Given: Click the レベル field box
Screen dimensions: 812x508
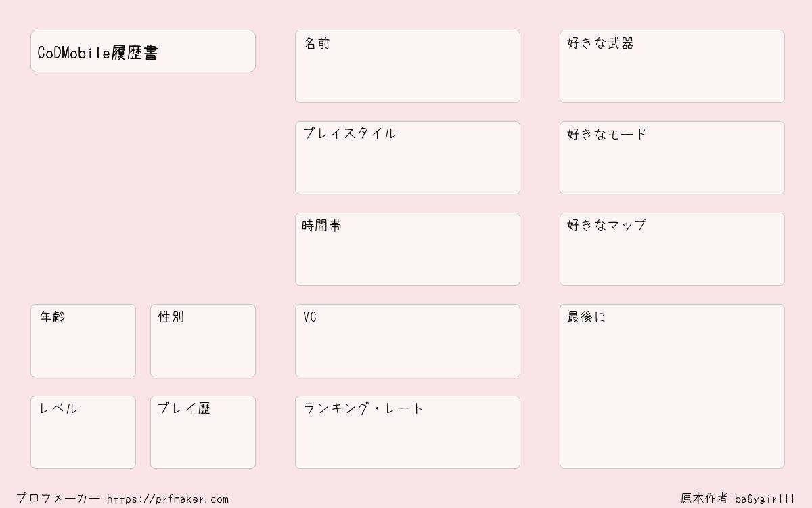Looking at the screenshot, I should (x=83, y=432).
